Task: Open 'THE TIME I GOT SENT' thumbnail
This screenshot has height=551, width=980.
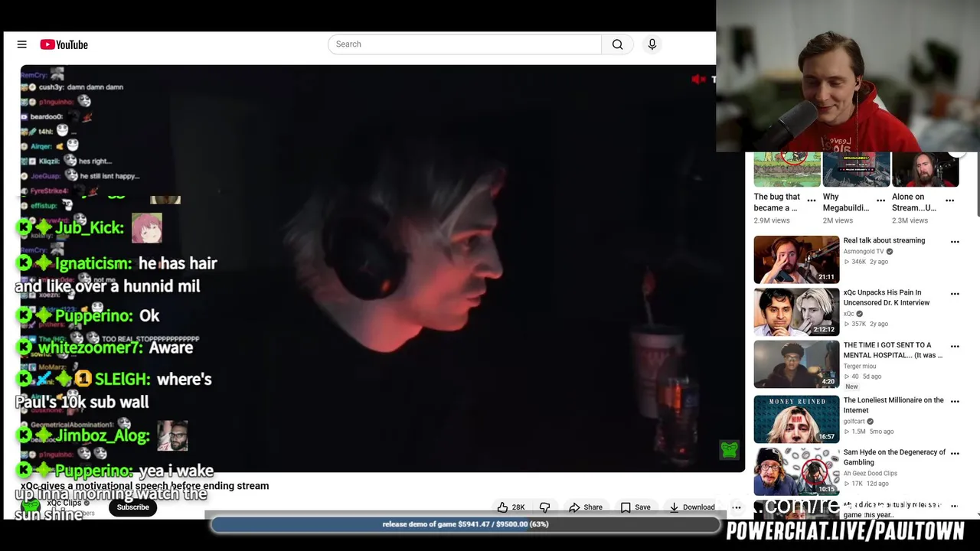Action: (x=796, y=364)
